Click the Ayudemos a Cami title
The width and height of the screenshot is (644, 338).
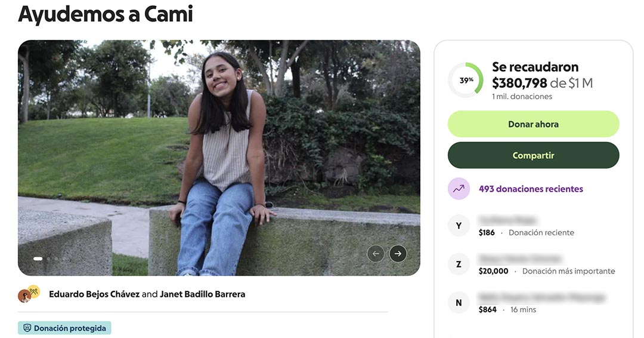click(106, 14)
